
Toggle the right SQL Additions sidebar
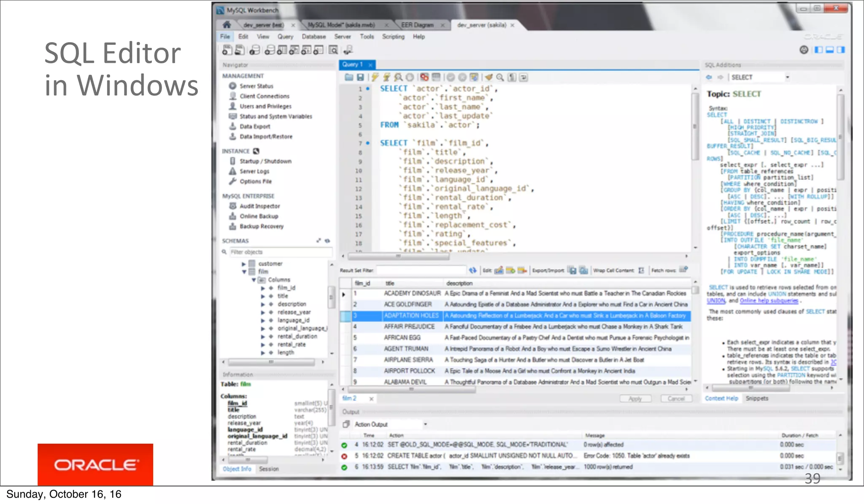(840, 50)
